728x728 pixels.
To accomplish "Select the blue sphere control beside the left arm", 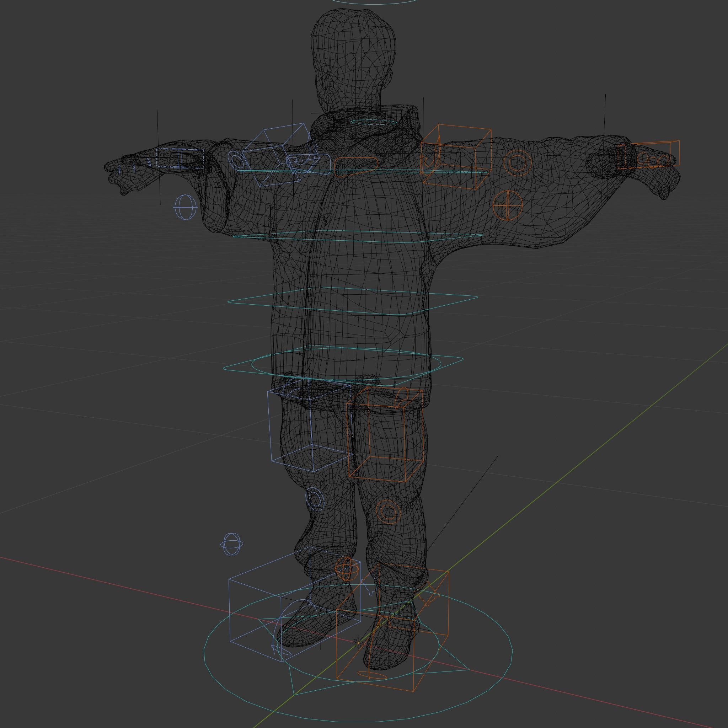I will point(186,207).
